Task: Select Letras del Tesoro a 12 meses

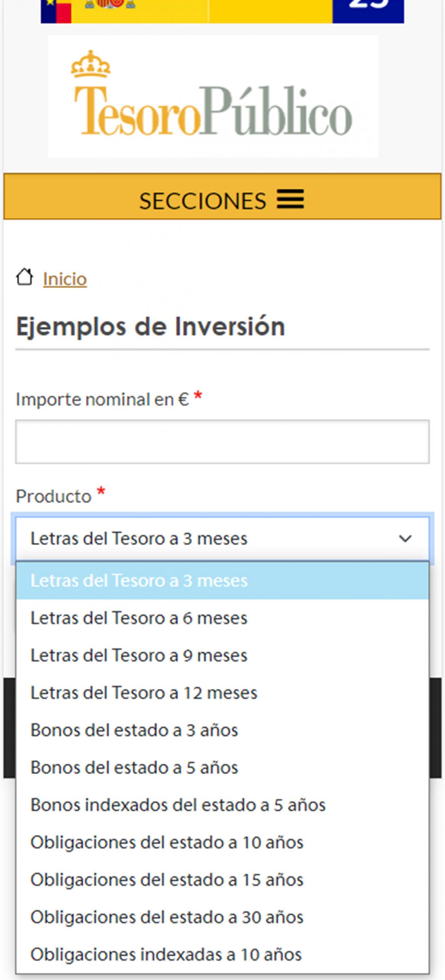Action: point(144,693)
